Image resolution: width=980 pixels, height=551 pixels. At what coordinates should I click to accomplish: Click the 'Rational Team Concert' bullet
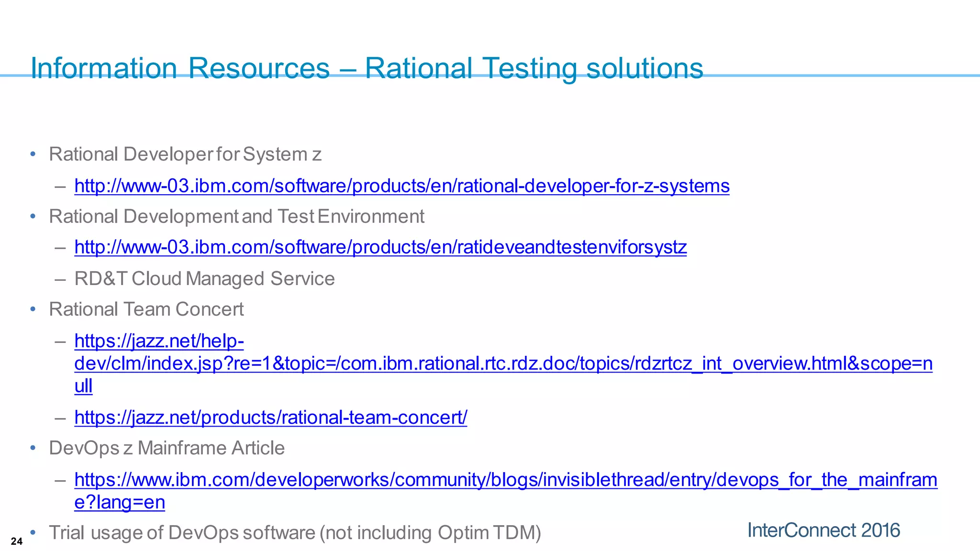point(146,309)
